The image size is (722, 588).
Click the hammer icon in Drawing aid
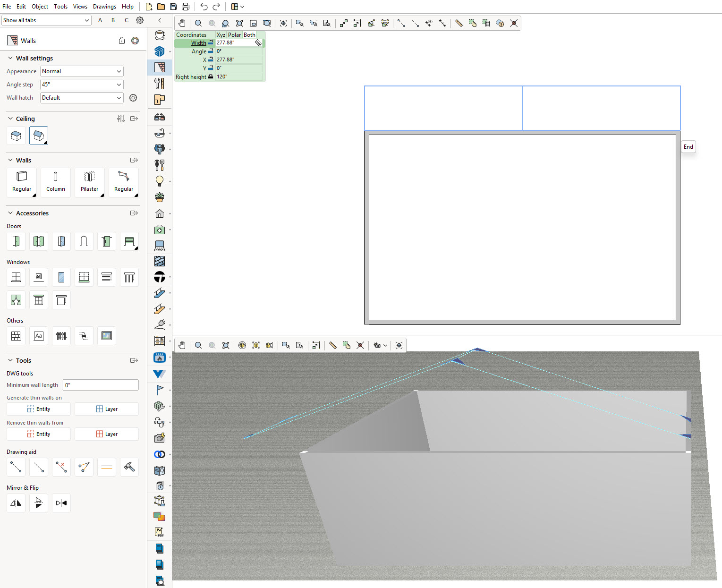pyautogui.click(x=129, y=467)
